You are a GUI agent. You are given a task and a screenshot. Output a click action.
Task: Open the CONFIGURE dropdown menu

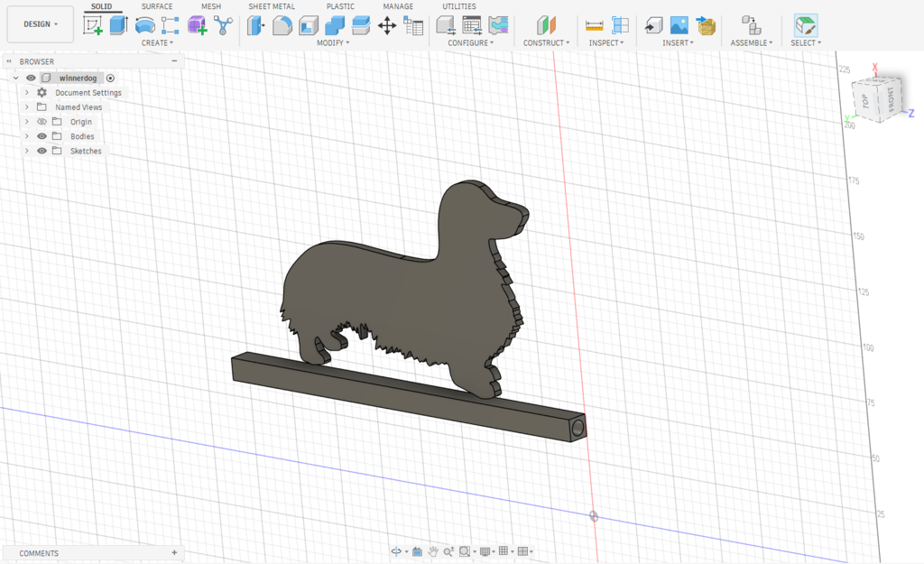[471, 43]
